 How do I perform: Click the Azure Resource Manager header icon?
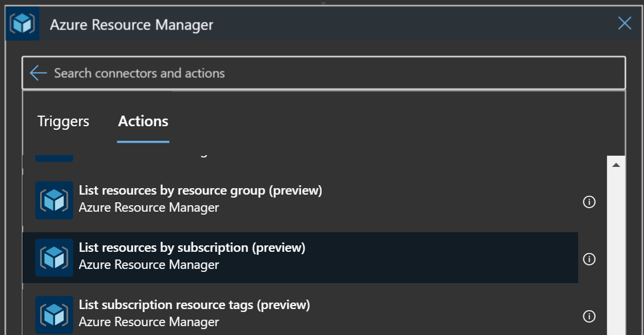tap(22, 24)
